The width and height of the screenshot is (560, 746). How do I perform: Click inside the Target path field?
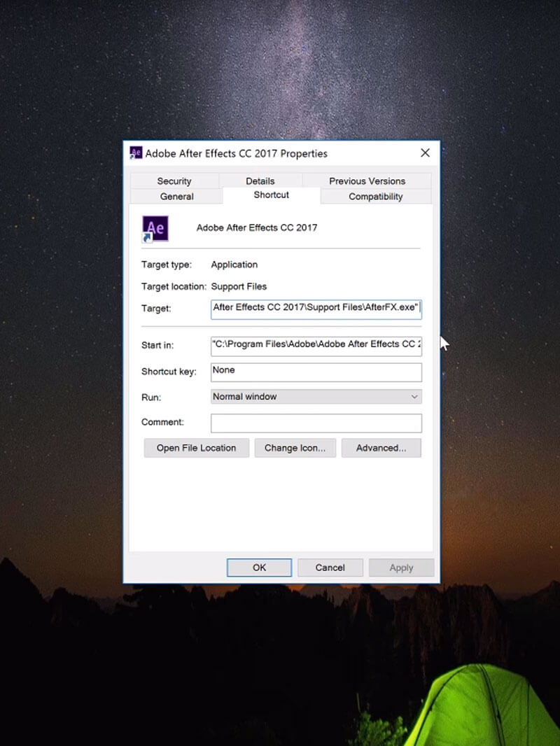pyautogui.click(x=316, y=308)
